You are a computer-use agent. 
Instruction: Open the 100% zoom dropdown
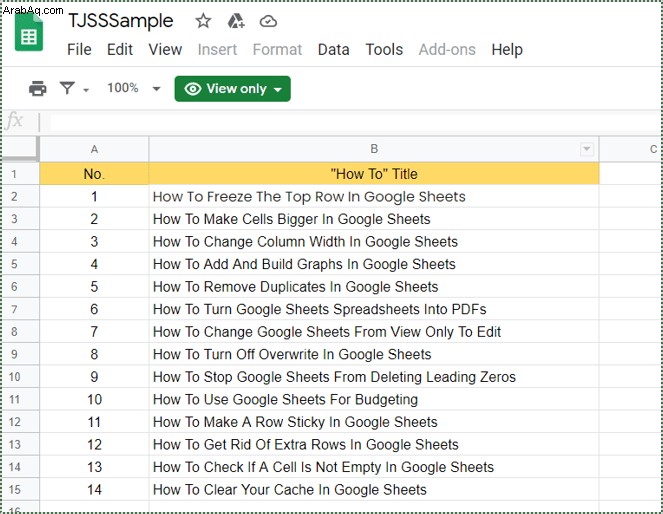point(133,88)
